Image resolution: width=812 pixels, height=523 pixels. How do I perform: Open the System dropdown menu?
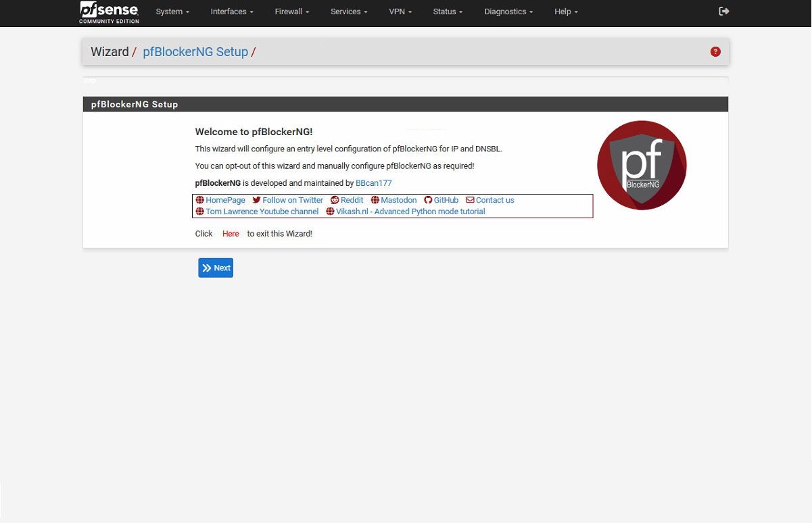click(x=172, y=11)
